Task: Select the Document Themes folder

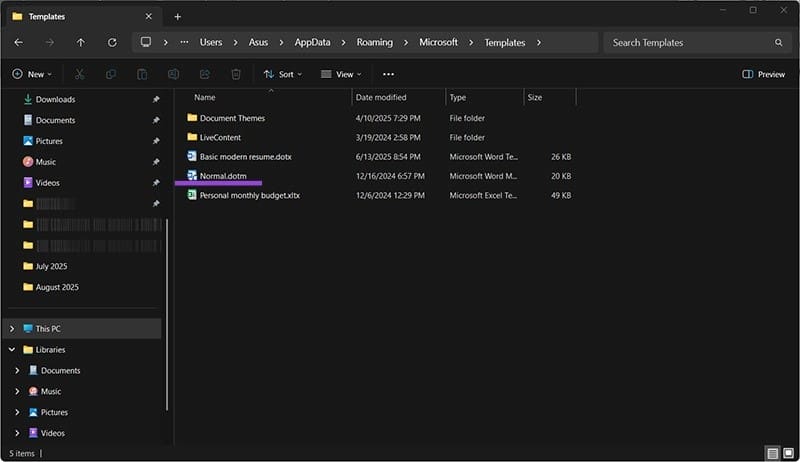Action: point(232,118)
